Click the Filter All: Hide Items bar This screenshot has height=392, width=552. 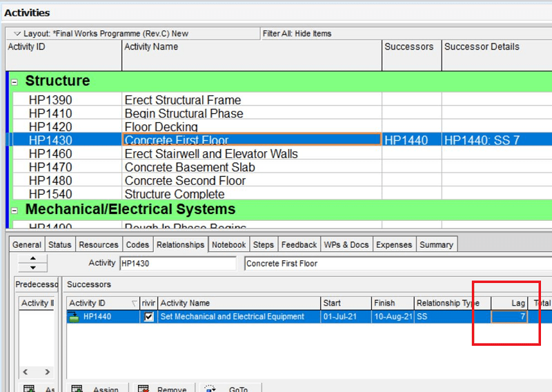[x=406, y=34]
